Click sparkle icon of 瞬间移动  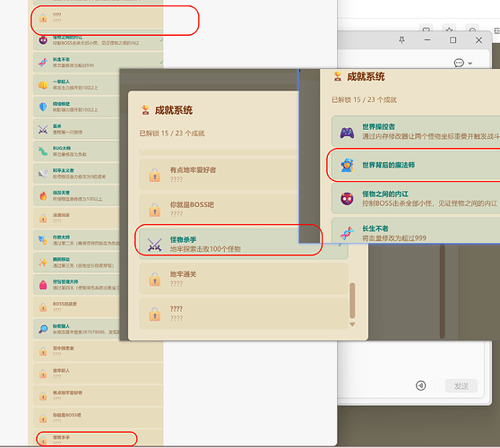(43, 263)
